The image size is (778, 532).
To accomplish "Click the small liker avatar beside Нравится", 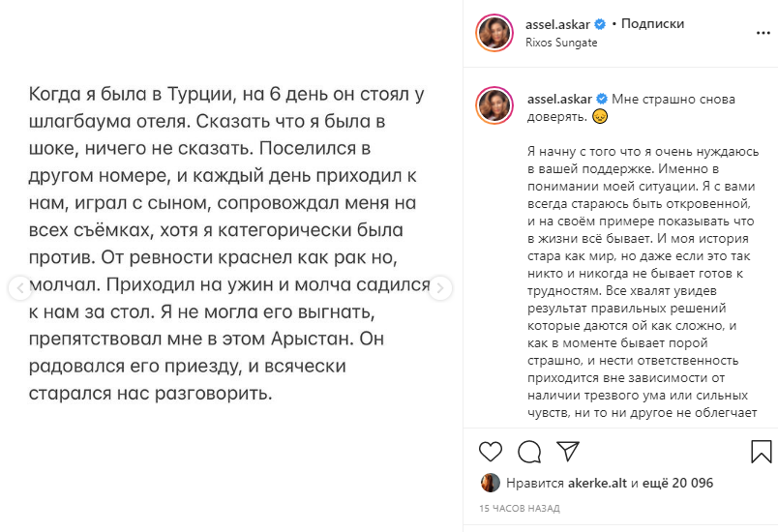I will tap(490, 484).
